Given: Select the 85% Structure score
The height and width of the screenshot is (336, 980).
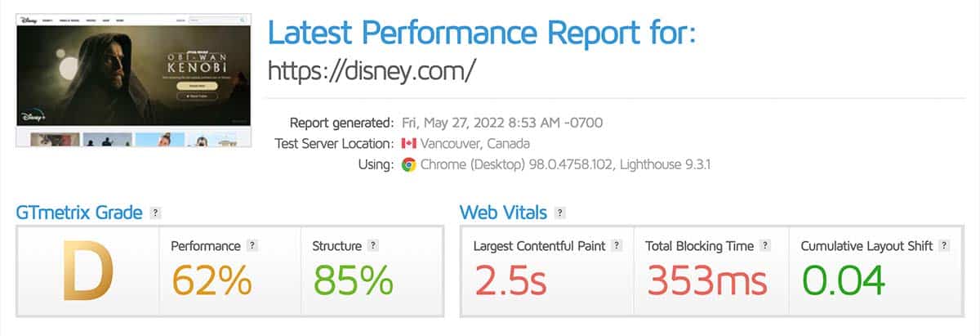Looking at the screenshot, I should pos(353,280).
